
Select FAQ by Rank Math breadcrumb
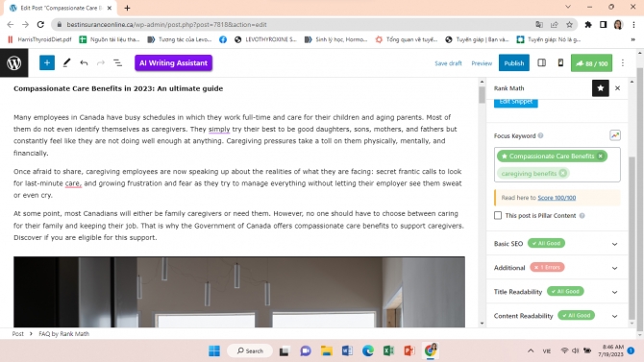coord(64,334)
